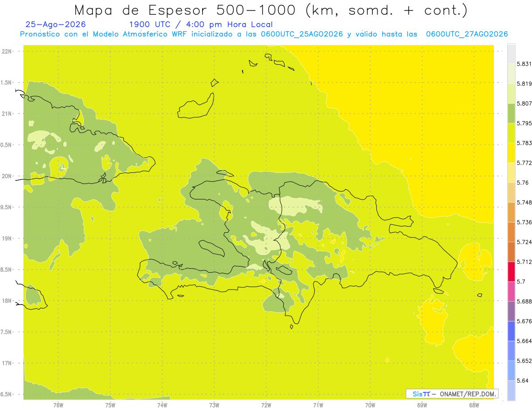This screenshot has height=411, width=532.
Task: Click the legend value 5.76
Action: [x=523, y=183]
